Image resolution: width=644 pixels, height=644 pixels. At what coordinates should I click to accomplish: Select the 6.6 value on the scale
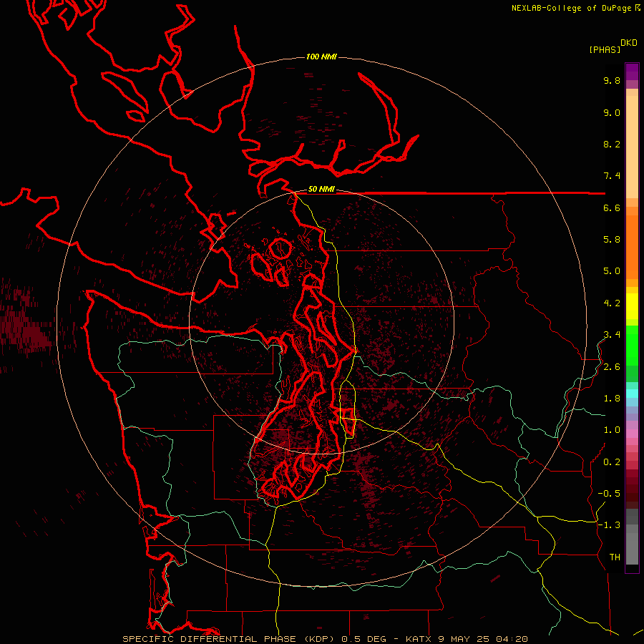click(x=612, y=208)
